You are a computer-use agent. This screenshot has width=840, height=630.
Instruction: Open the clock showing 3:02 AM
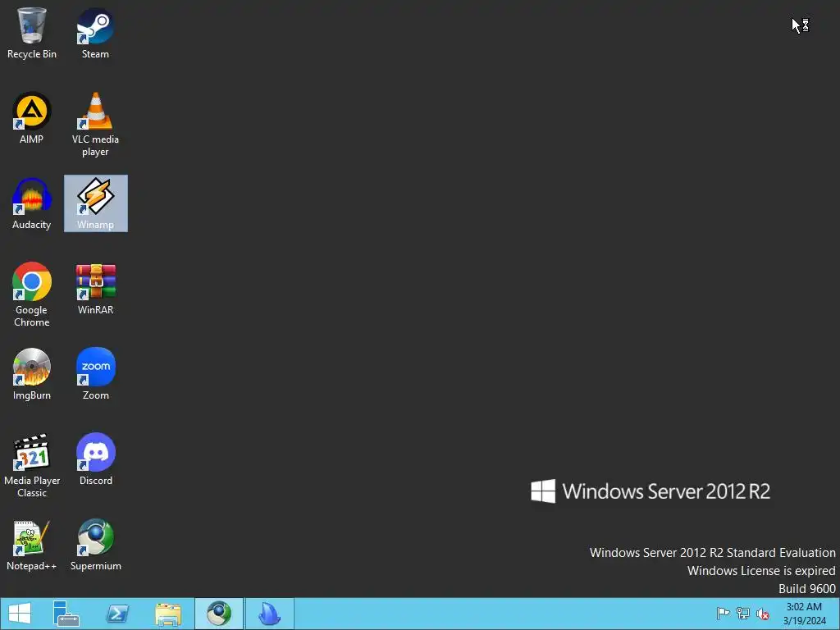(x=804, y=614)
